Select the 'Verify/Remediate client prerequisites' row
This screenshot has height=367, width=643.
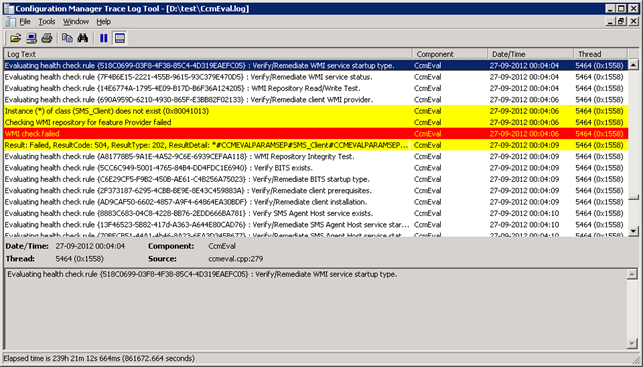[x=316, y=191]
